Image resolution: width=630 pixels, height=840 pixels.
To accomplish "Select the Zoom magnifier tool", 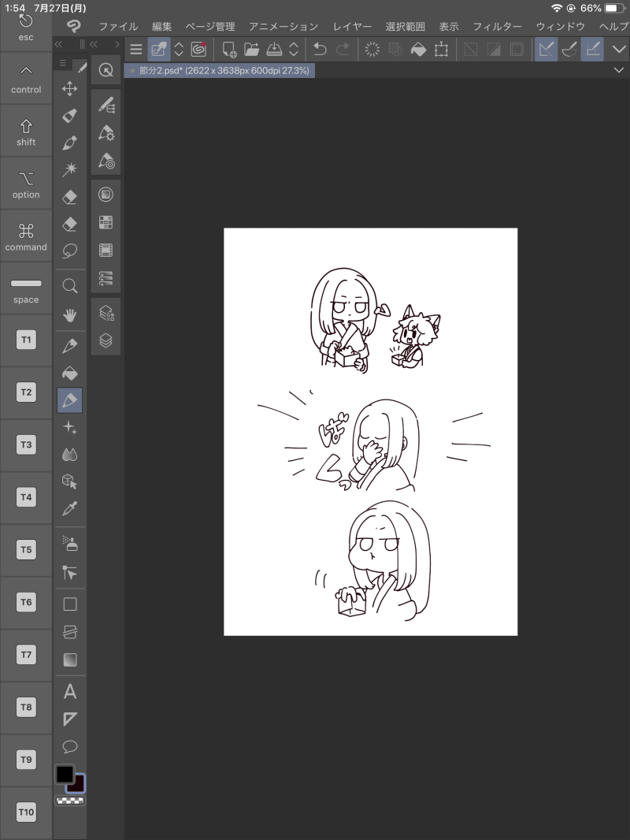I will 69,286.
